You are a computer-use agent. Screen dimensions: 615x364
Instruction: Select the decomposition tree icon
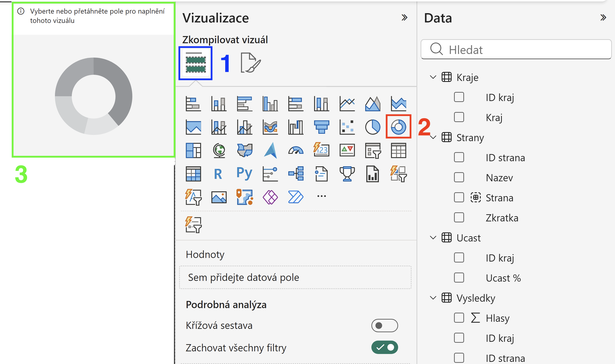pyautogui.click(x=296, y=174)
